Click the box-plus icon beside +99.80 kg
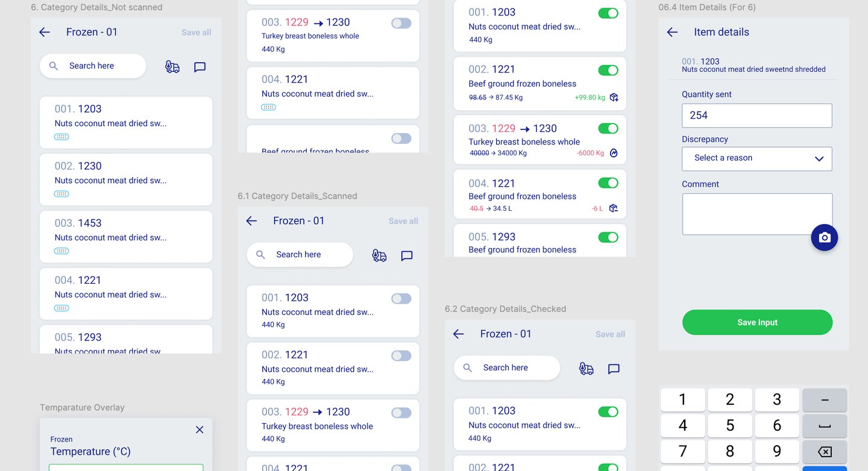Image resolution: width=868 pixels, height=471 pixels. [614, 98]
